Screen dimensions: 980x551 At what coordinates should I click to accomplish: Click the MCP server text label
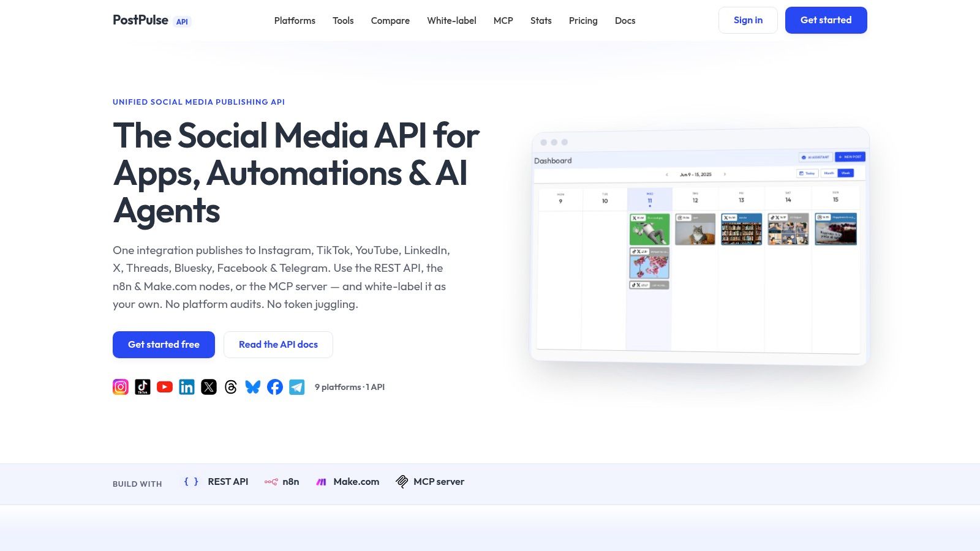click(x=439, y=482)
